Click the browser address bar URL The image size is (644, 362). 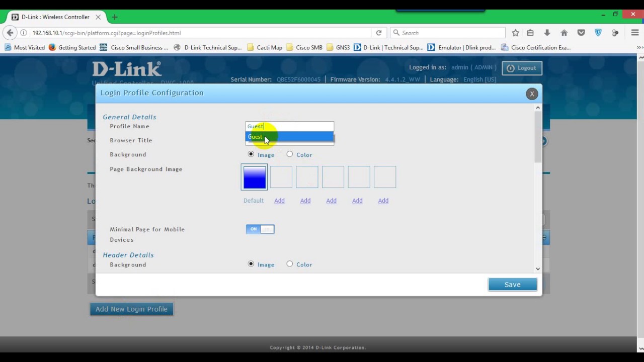[x=201, y=33]
